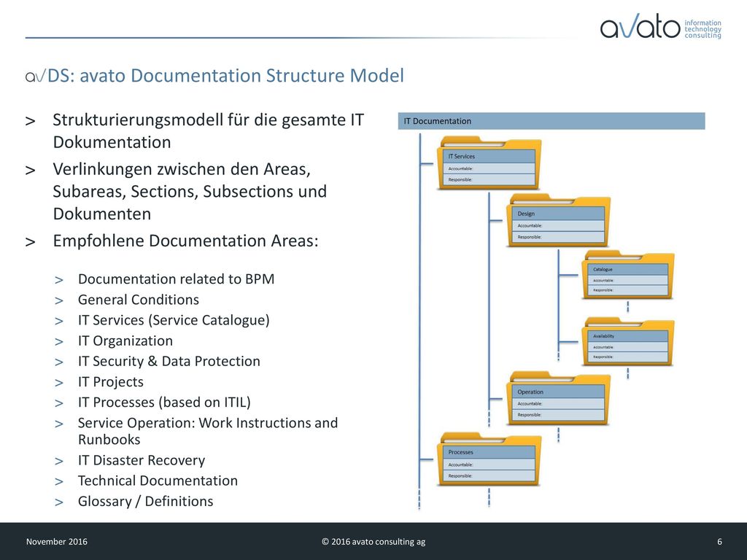Select "Accountable:" row in the Processes folder
This screenshot has height=560, width=747.
(489, 464)
